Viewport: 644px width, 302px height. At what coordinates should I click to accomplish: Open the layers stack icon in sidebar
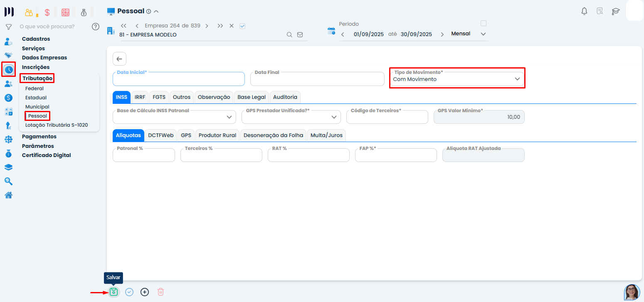point(8,167)
